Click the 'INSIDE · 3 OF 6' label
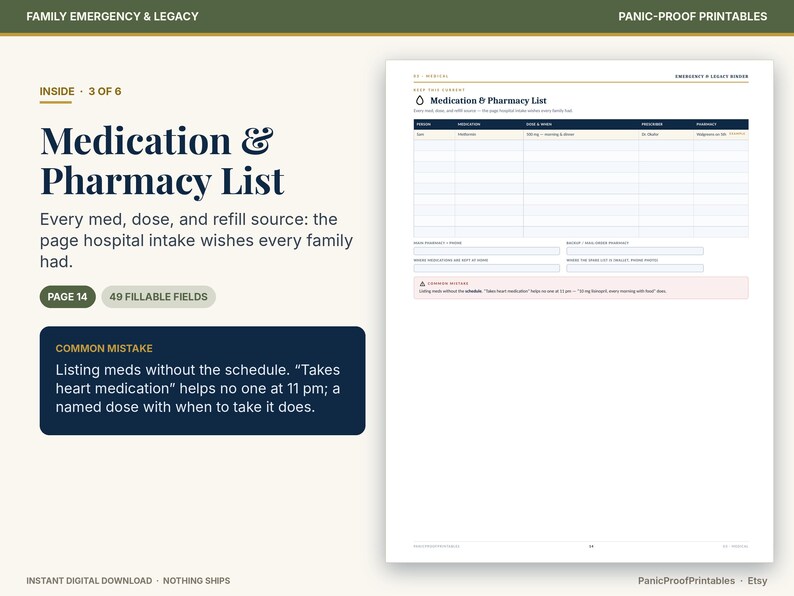The image size is (794, 596). tap(81, 91)
